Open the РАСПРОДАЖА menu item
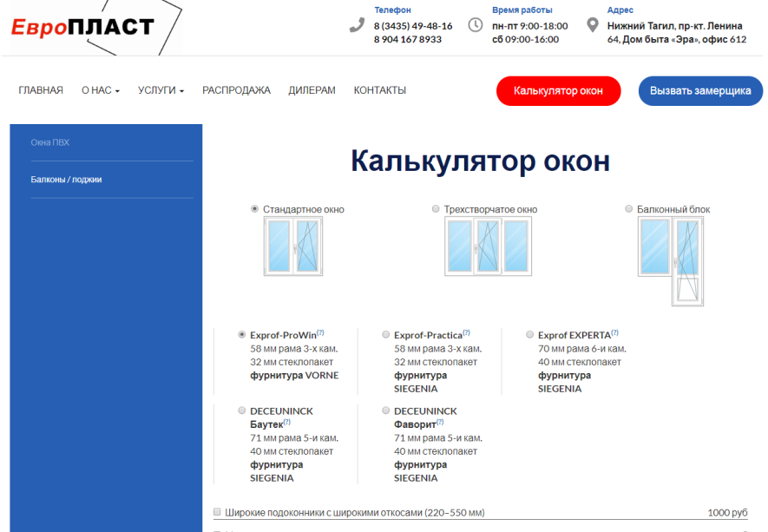This screenshot has width=768, height=532. [236, 90]
